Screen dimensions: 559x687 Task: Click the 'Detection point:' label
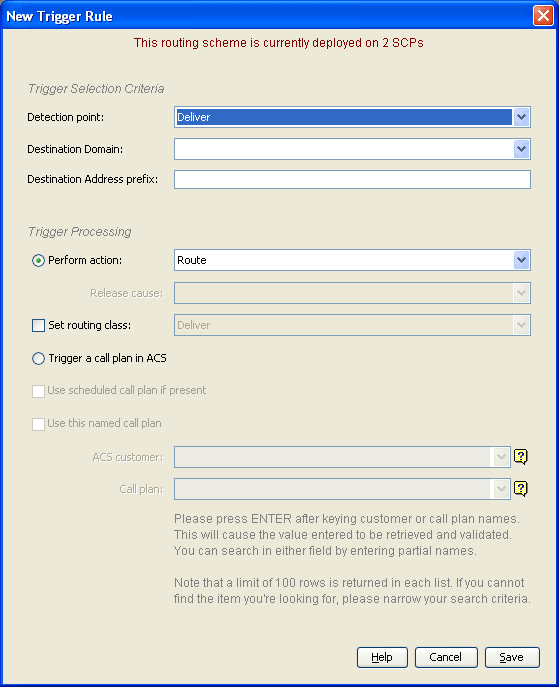66,117
